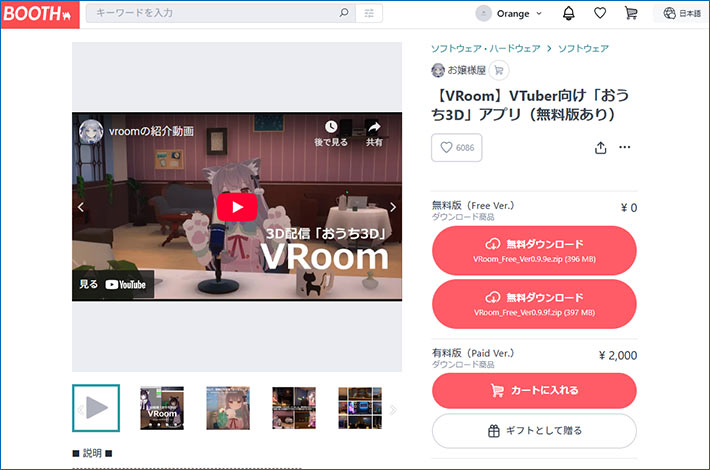Click the ¥ 0 price
710x470 pixels.
(628, 208)
